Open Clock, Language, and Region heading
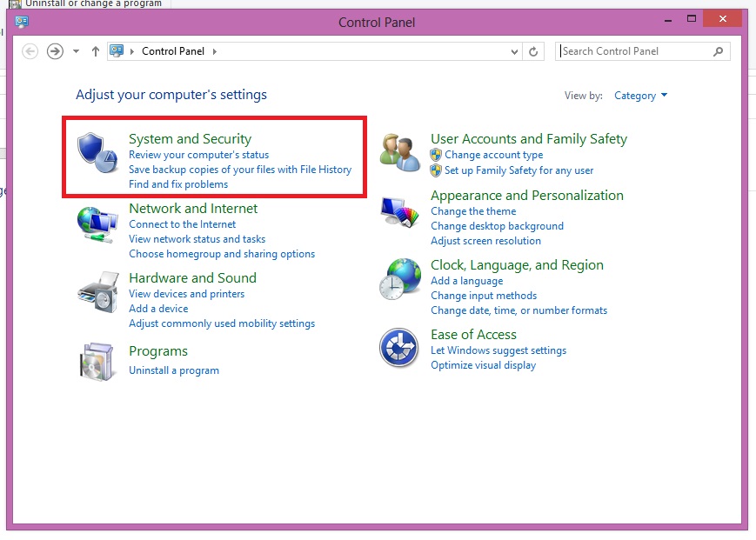756x540 pixels. [x=517, y=265]
